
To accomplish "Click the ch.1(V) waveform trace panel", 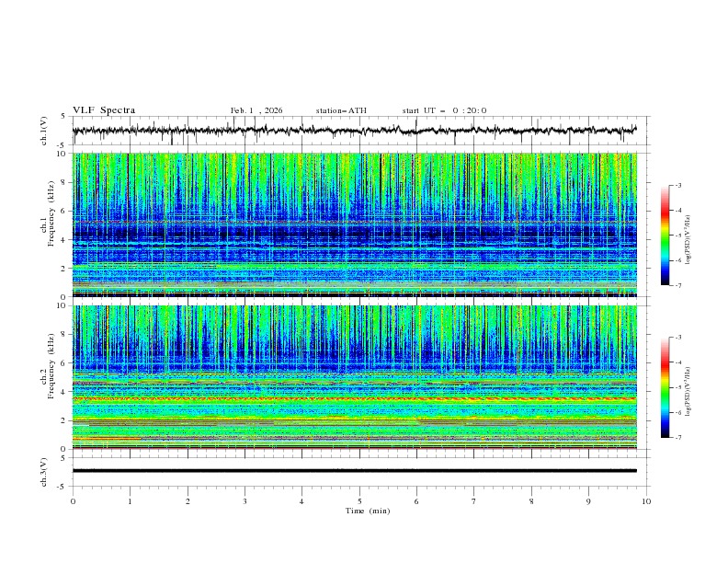I will pos(359,131).
